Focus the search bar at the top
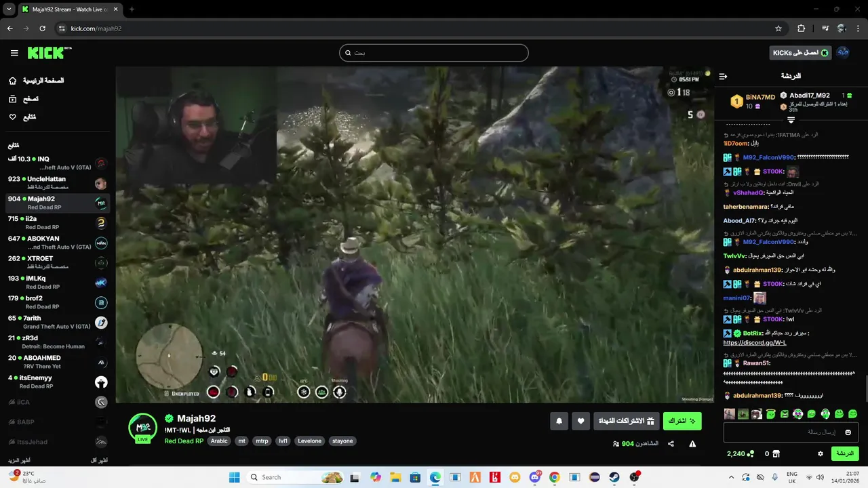Screen dimensions: 868x488 point(434,53)
